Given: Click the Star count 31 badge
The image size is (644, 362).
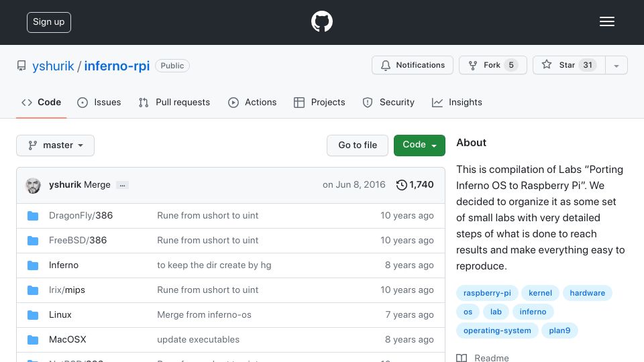Looking at the screenshot, I should pos(588,65).
